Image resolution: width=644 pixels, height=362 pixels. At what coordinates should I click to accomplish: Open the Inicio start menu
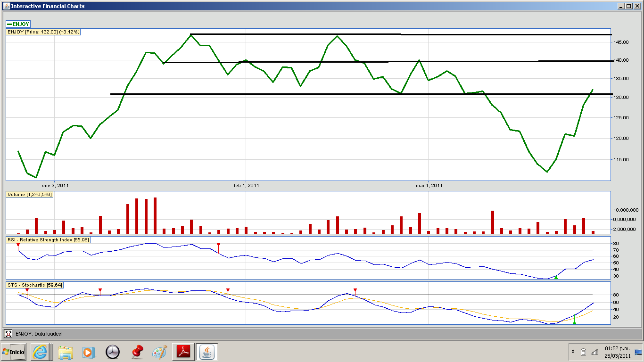(x=13, y=352)
